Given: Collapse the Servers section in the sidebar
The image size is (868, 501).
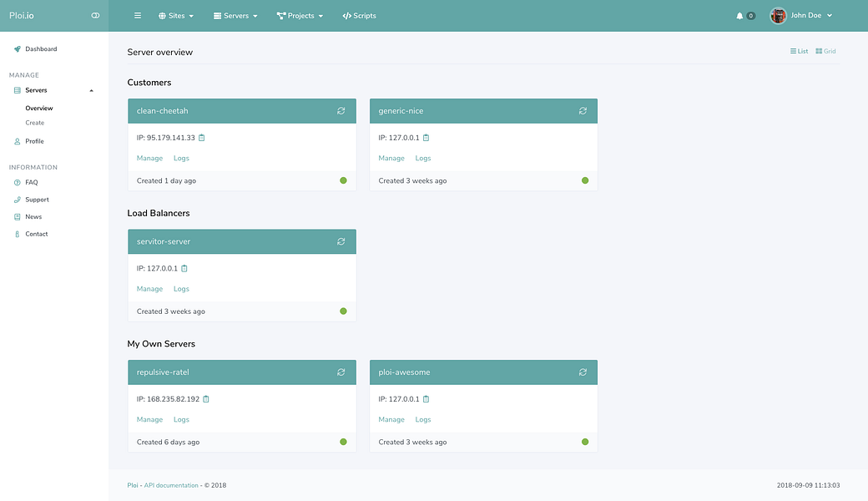Looking at the screenshot, I should (x=90, y=89).
